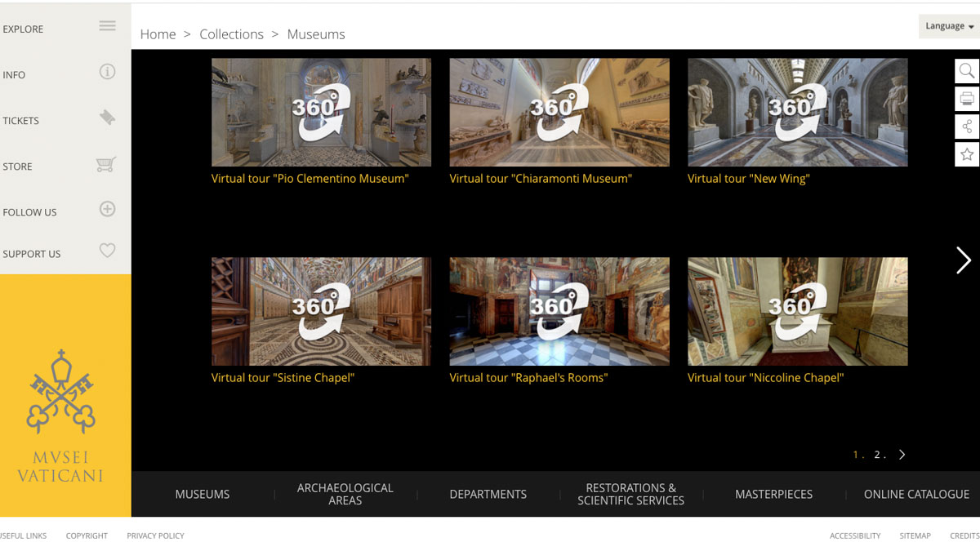Click the Niccoline Chapel 360 thumbnail
The width and height of the screenshot is (980, 551).
[x=797, y=311]
